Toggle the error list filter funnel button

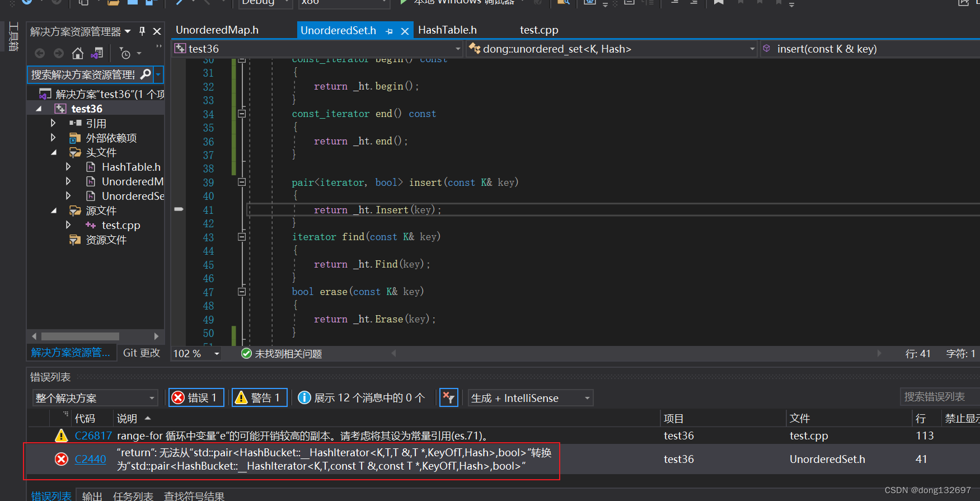coord(449,397)
